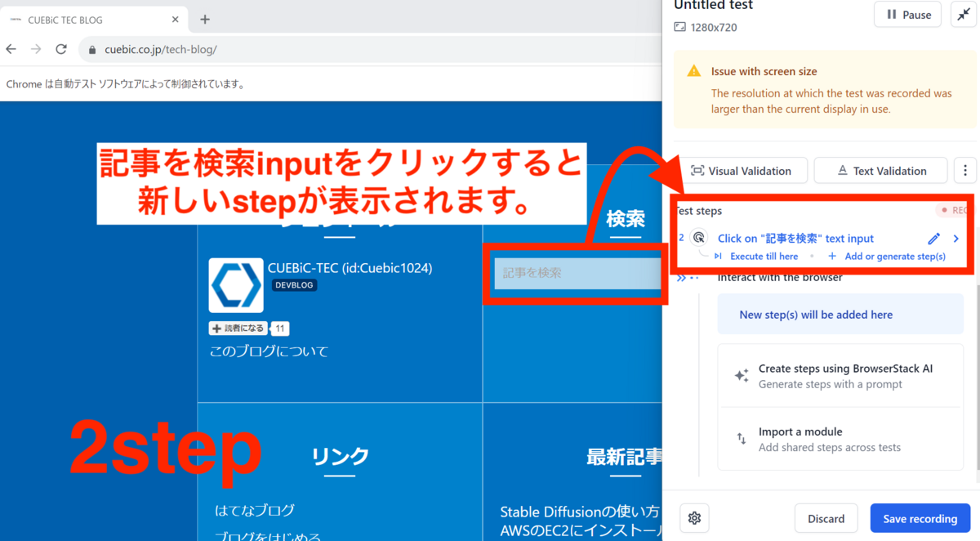Click Add or generate step(s)
The image size is (980, 541).
coord(887,257)
